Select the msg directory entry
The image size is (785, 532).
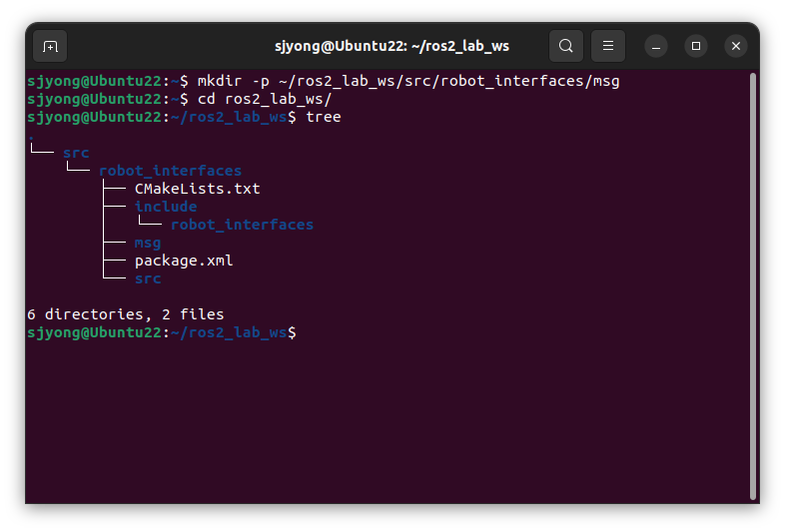coord(148,244)
